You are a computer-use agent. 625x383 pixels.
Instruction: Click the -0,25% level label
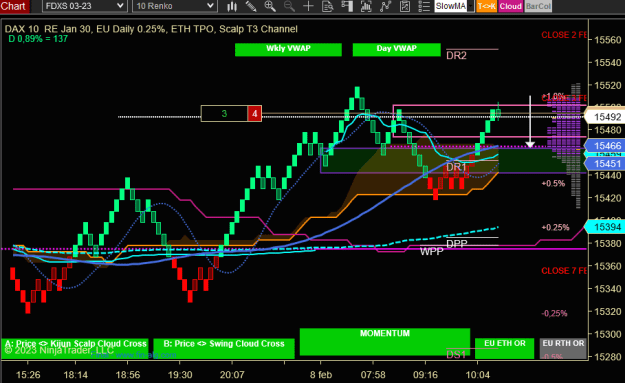coord(554,313)
